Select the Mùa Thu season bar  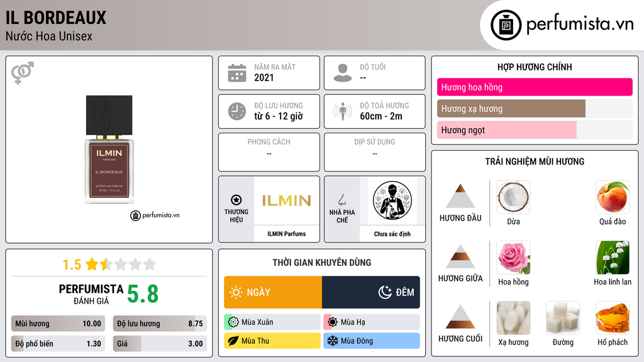(x=272, y=341)
